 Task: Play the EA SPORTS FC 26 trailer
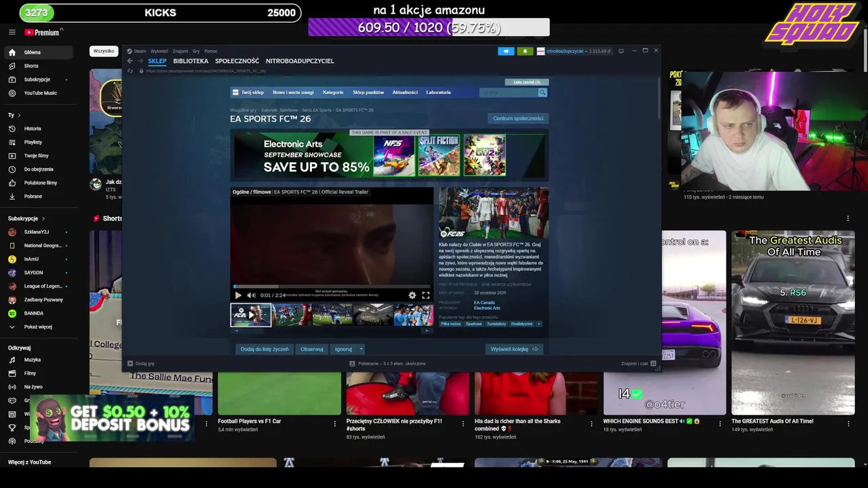238,295
